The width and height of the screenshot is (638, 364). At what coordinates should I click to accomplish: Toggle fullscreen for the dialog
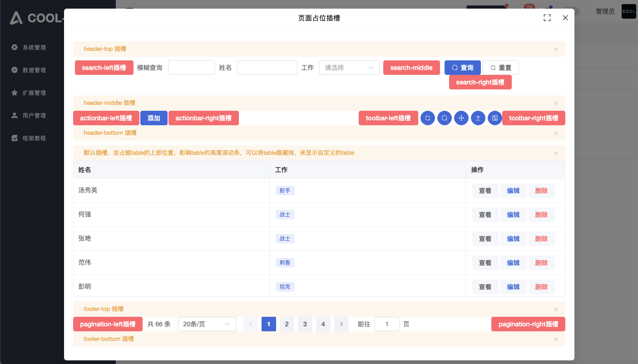547,18
